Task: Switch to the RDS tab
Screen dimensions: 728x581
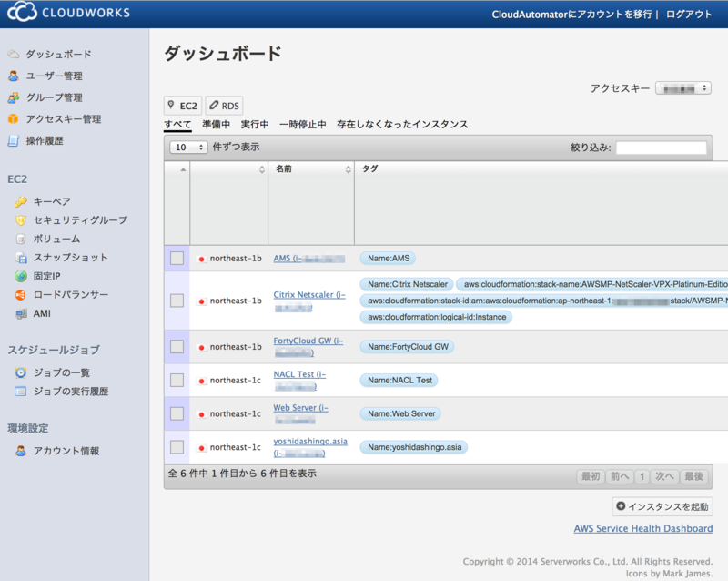Action: pyautogui.click(x=224, y=106)
